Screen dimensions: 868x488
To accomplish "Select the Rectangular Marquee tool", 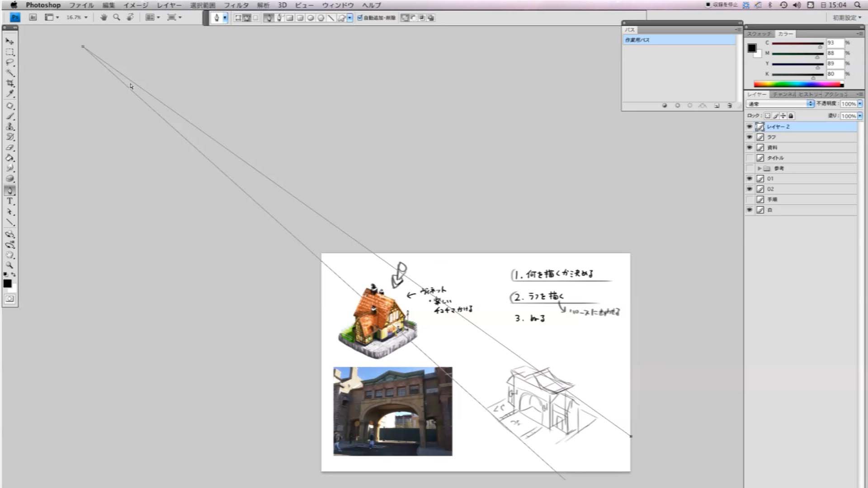I will click(9, 52).
